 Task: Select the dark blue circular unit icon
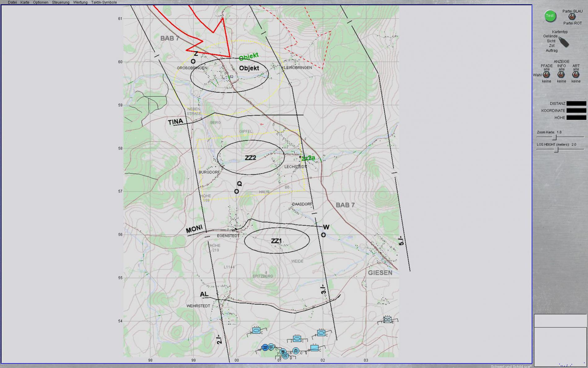(x=265, y=348)
